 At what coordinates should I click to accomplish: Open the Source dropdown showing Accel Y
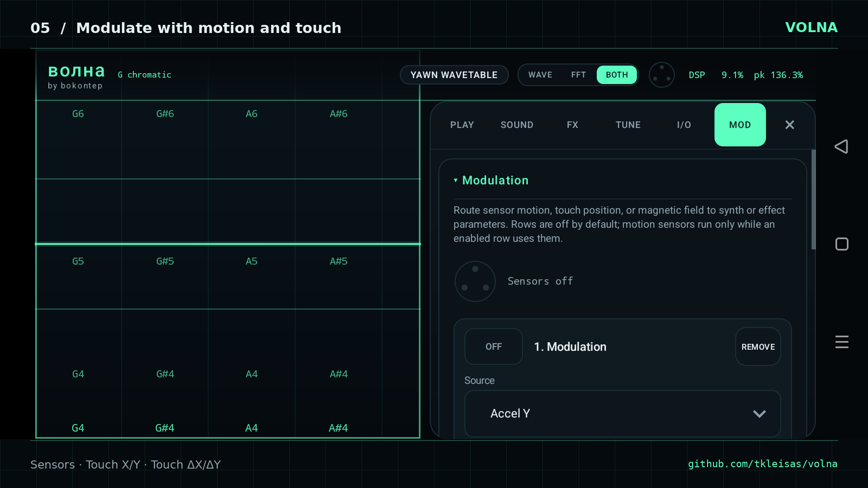pyautogui.click(x=623, y=413)
